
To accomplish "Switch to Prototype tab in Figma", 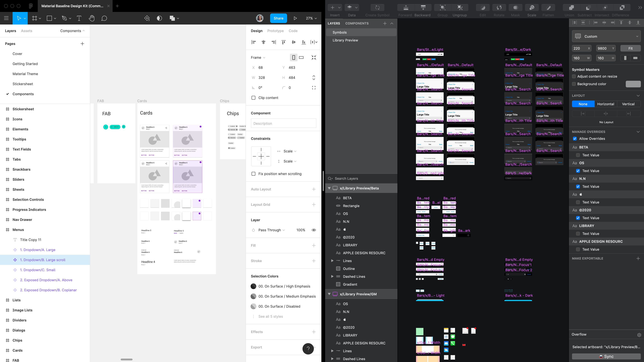I will (x=275, y=31).
